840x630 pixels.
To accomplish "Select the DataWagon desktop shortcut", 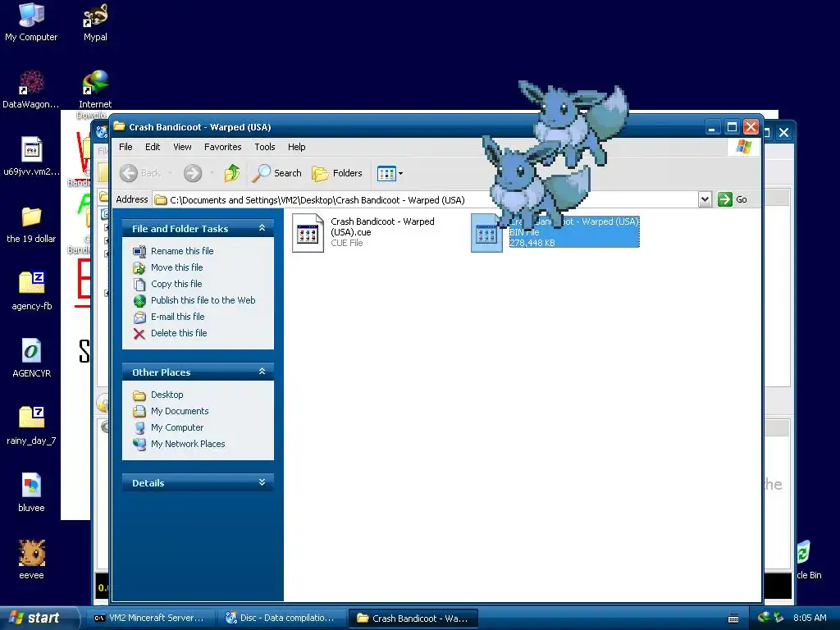I will [31, 89].
